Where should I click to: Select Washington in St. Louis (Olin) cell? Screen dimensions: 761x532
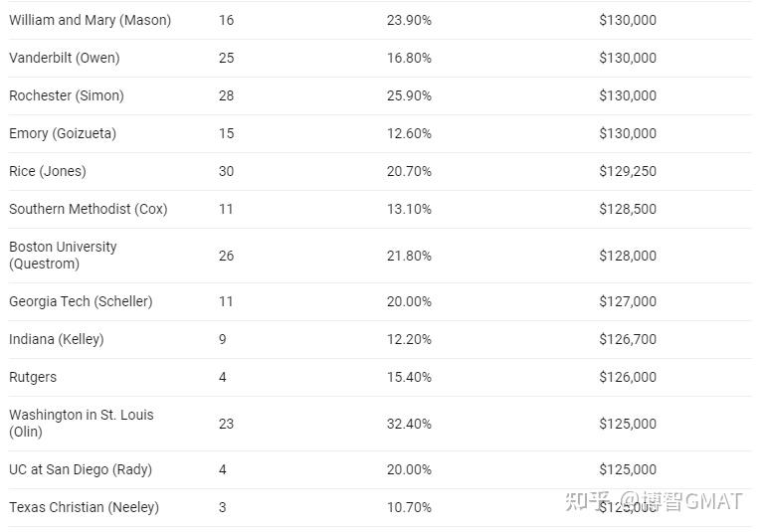[82, 424]
